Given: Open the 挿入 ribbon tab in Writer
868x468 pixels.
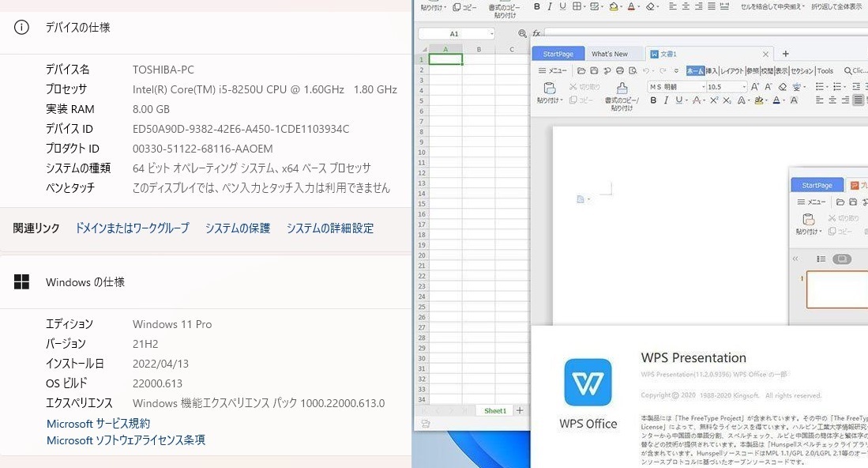Looking at the screenshot, I should click(712, 71).
